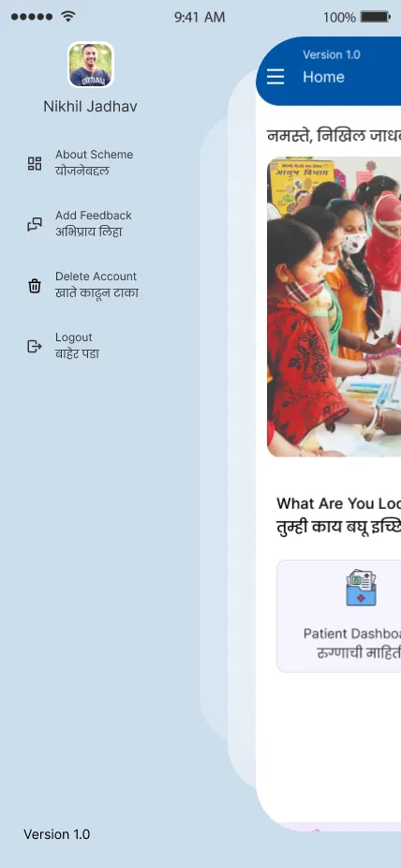Tap the What Are You Looking heading

338,503
